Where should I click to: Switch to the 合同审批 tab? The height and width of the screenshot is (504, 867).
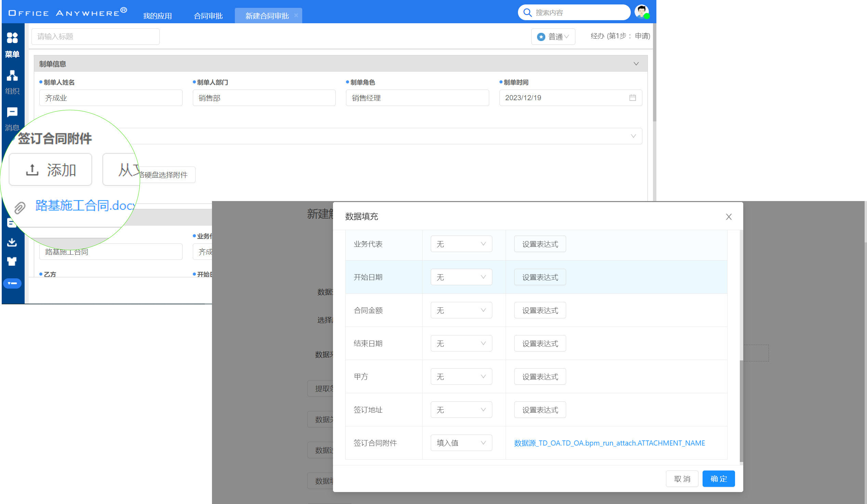click(208, 16)
